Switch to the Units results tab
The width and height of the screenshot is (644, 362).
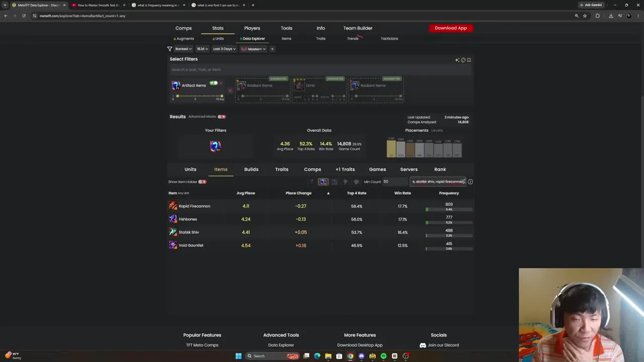190,169
